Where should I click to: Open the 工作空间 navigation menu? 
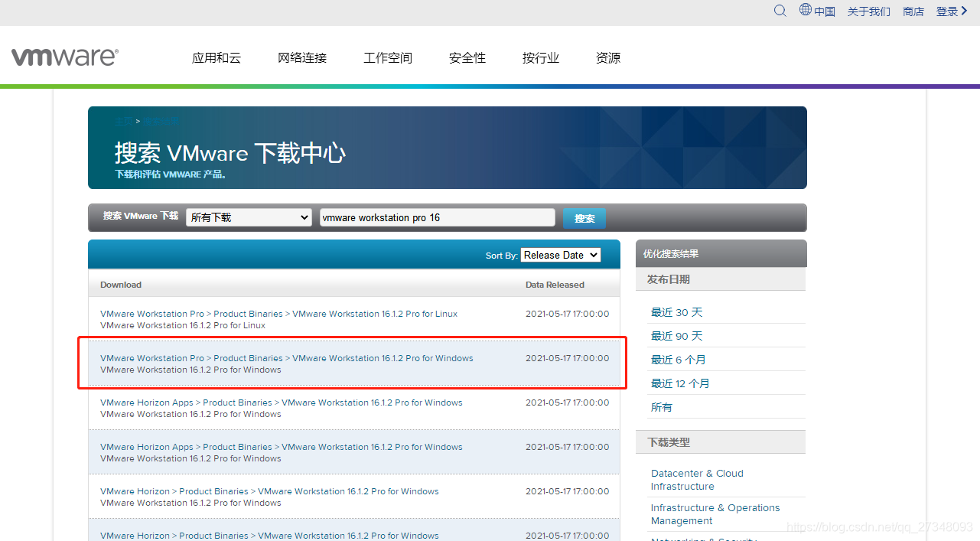[x=388, y=58]
